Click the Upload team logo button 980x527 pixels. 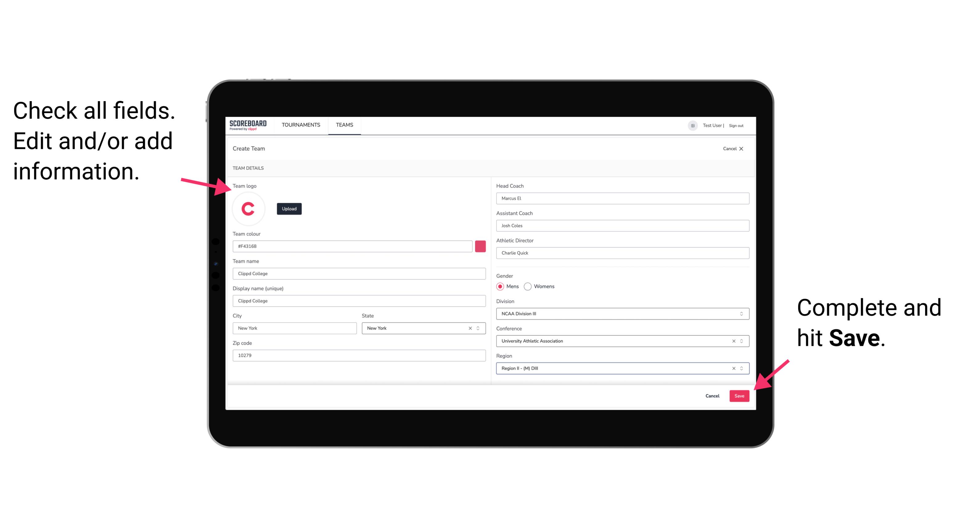(x=289, y=208)
